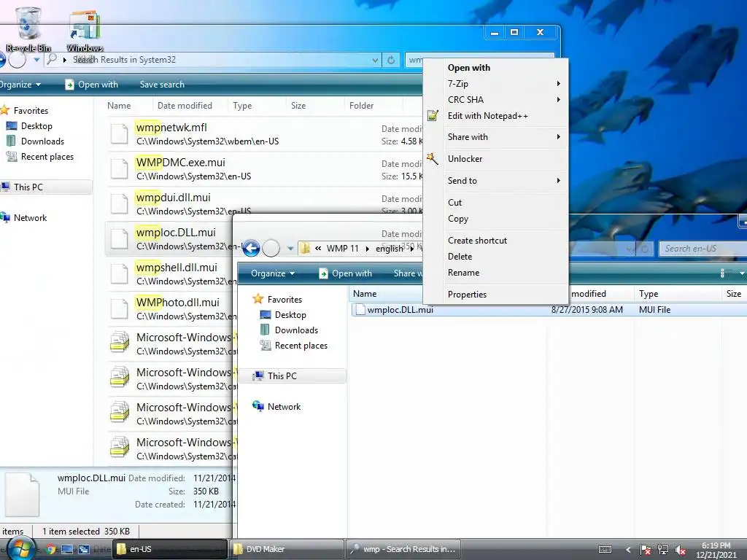The width and height of the screenshot is (747, 560).
Task: Expand the Send to submenu
Action: tap(495, 181)
